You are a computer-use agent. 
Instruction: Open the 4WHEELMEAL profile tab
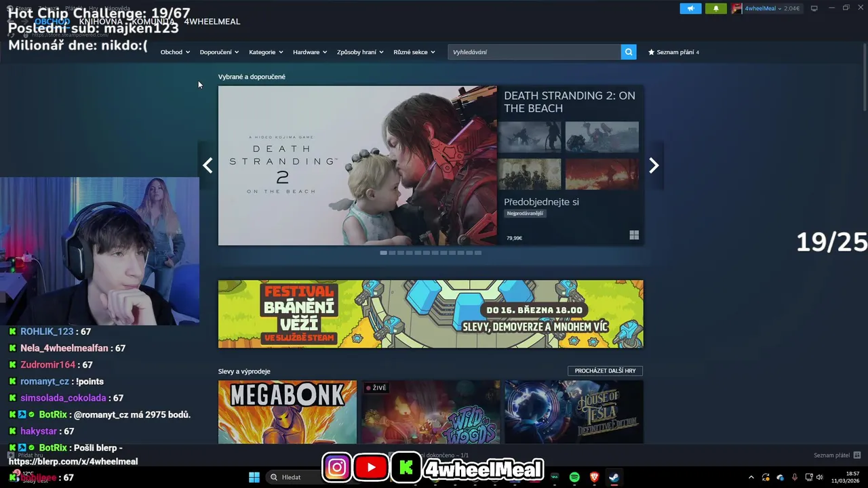point(212,22)
